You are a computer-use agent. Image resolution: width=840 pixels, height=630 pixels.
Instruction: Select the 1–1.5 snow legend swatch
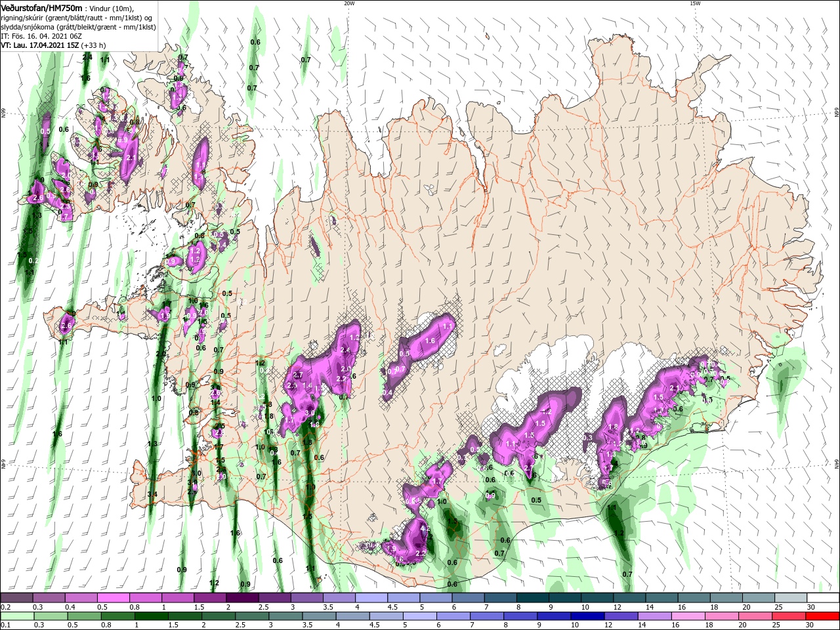pyautogui.click(x=178, y=598)
